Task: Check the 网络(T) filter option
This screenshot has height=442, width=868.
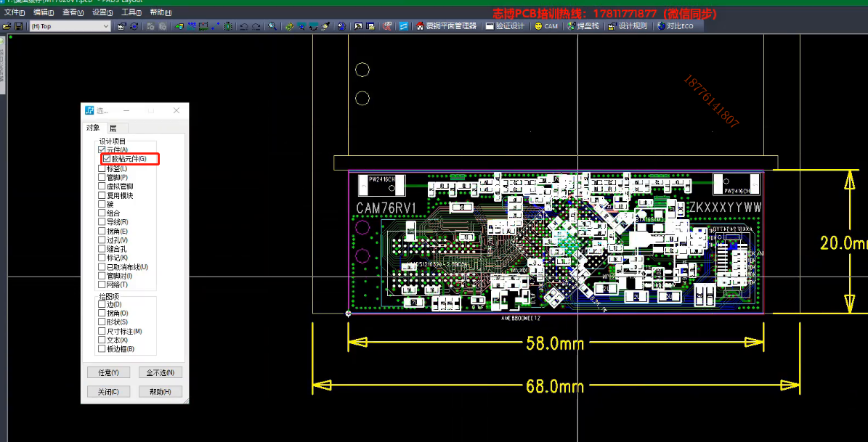Action: coord(102,283)
